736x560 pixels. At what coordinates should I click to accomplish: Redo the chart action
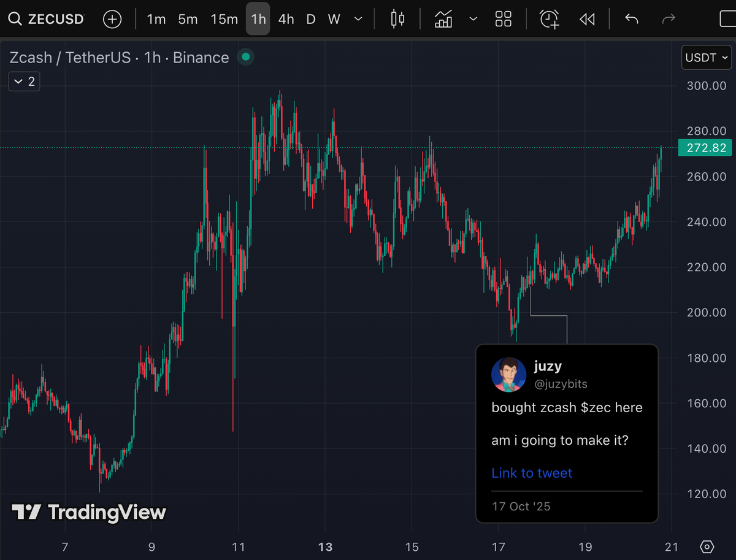tap(669, 19)
